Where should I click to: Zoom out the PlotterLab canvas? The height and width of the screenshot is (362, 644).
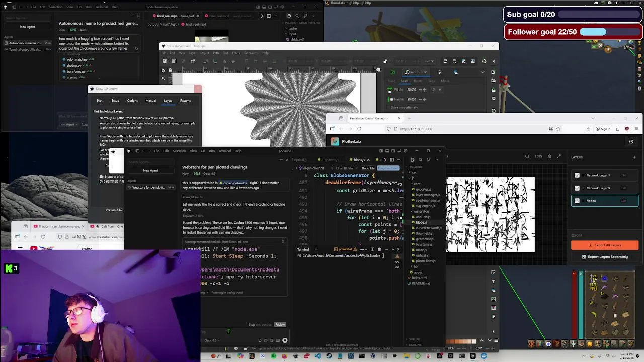[527, 156]
